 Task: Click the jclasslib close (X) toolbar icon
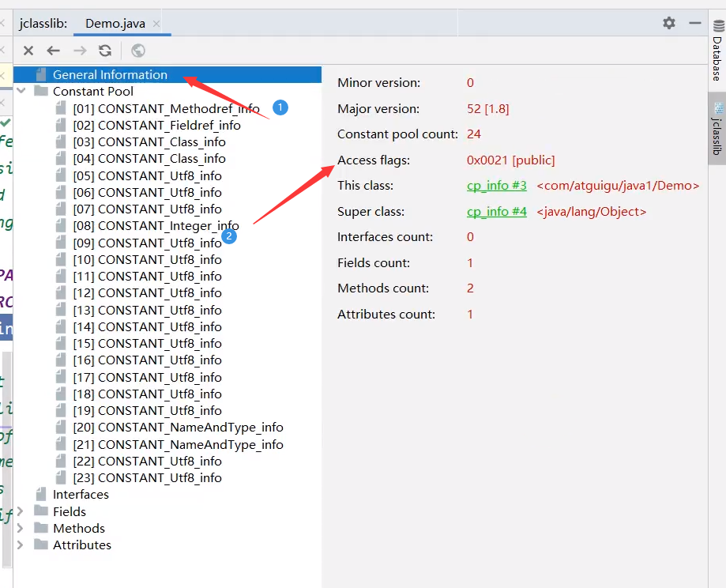click(x=28, y=51)
